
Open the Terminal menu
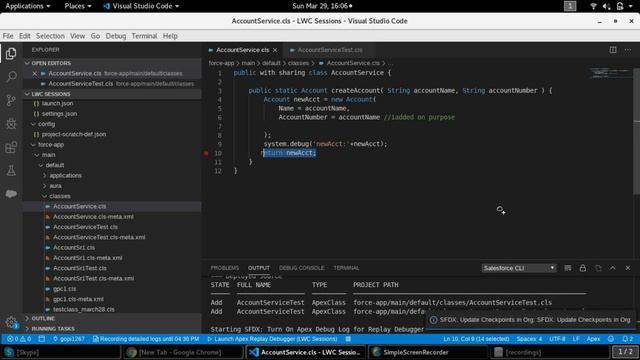click(144, 36)
